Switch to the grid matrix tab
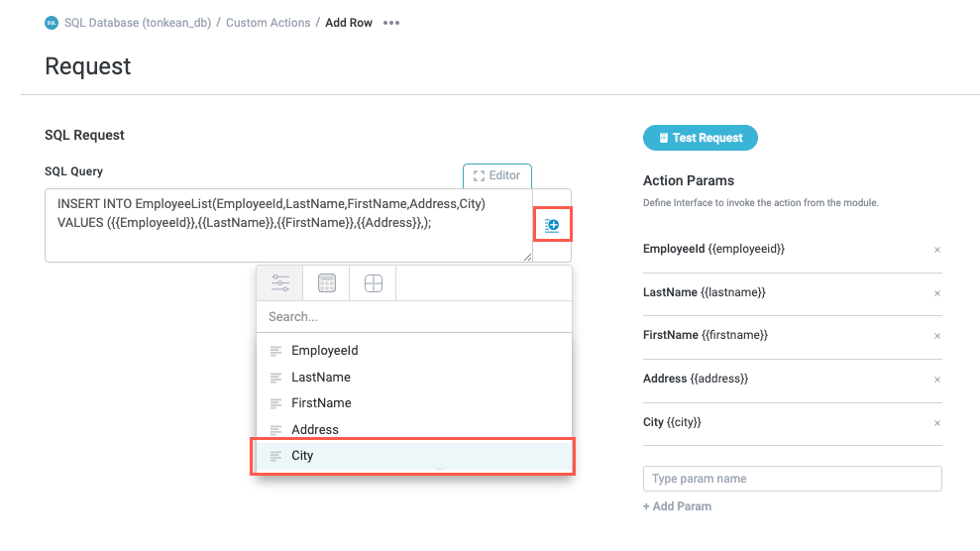This screenshot has width=980, height=551. (374, 283)
